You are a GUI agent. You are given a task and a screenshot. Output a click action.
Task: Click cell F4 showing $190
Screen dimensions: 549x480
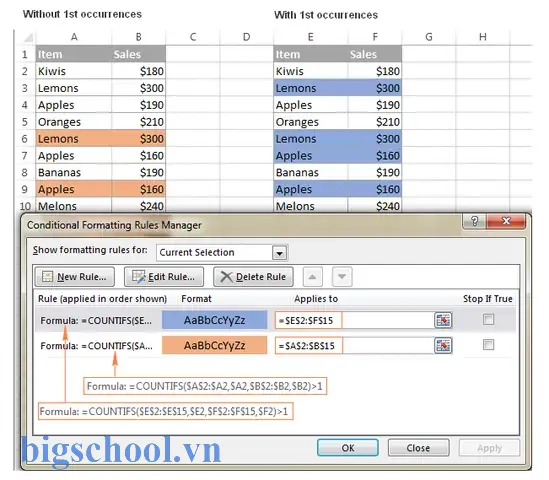click(375, 105)
